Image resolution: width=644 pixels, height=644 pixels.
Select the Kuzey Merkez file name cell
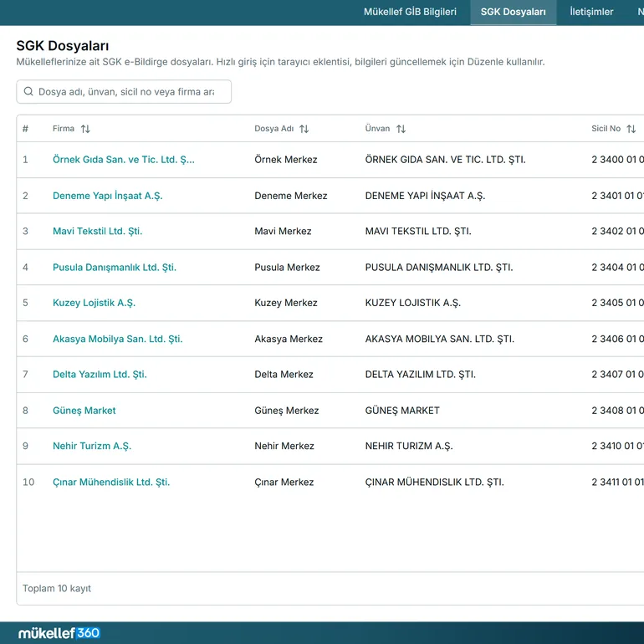[x=286, y=303]
